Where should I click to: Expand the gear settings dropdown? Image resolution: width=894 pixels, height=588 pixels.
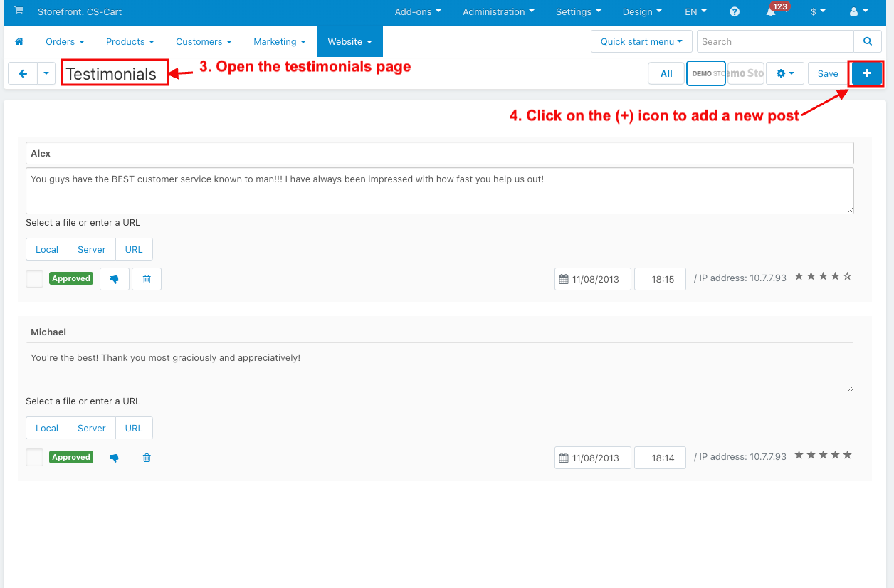(x=785, y=73)
